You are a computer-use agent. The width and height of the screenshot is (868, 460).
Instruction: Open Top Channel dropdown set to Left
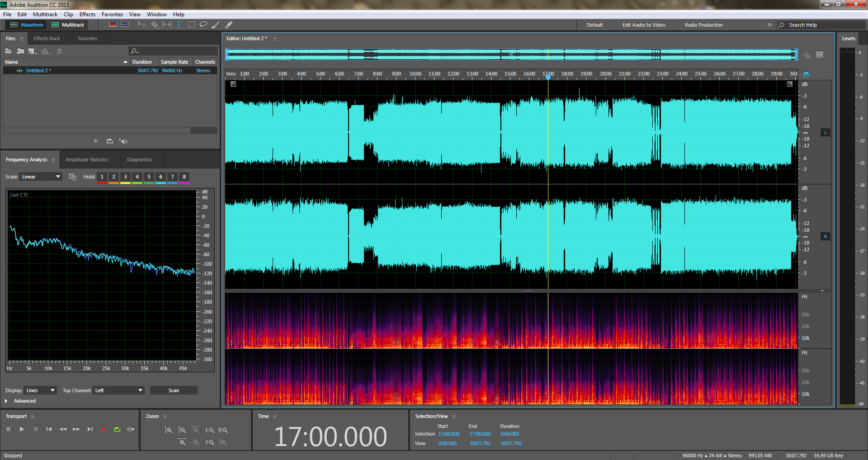pos(119,390)
